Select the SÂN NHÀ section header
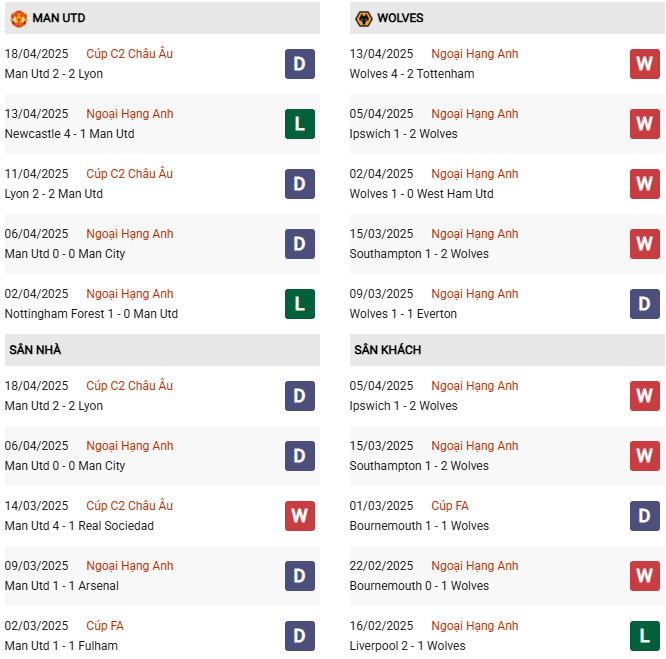 [35, 350]
